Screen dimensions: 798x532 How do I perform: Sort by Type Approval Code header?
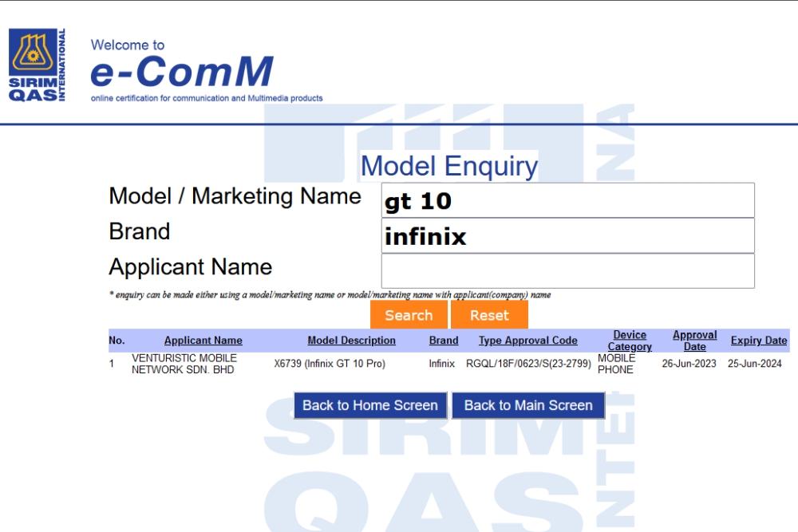(527, 341)
